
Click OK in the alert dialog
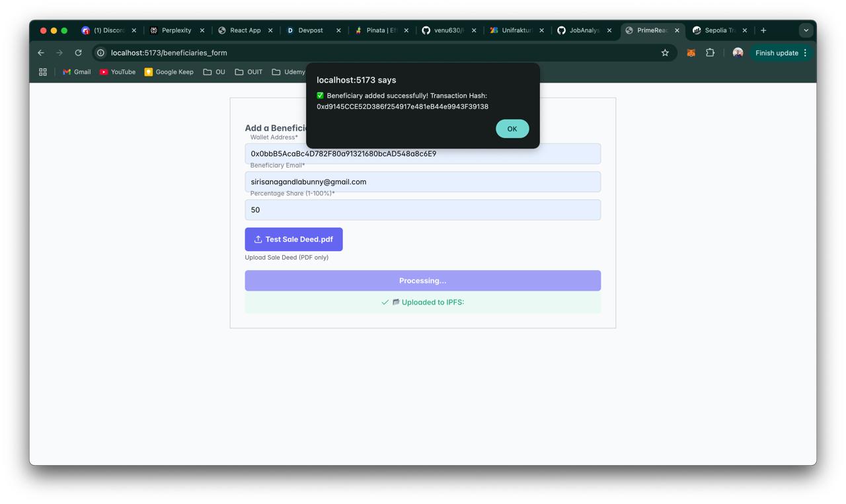click(x=512, y=129)
